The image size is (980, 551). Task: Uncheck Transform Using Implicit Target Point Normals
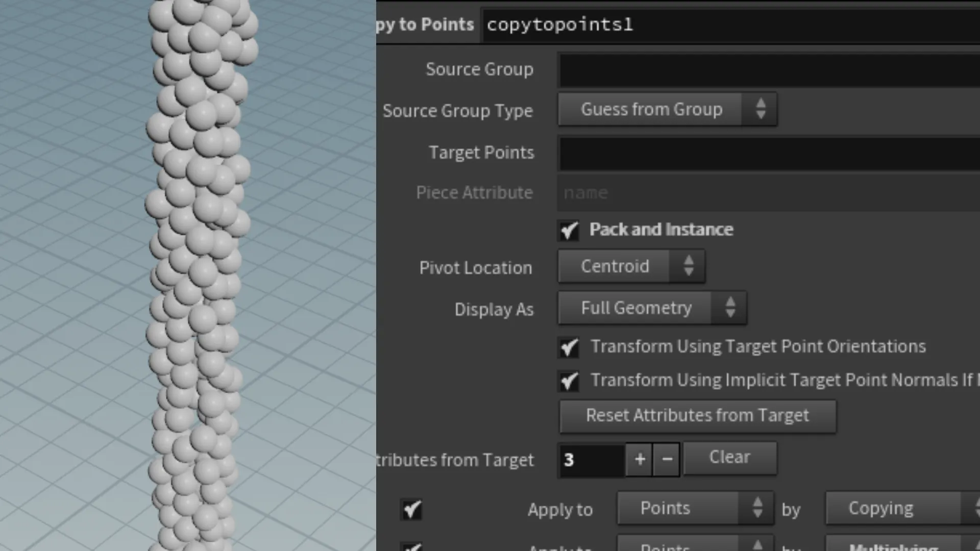click(568, 381)
